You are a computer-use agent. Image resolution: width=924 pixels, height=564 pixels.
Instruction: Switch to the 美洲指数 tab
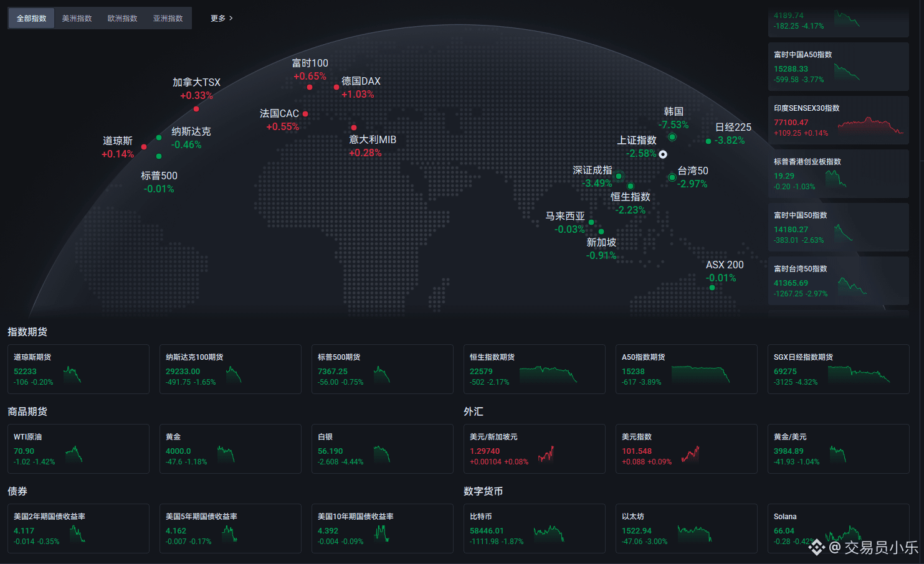[77, 18]
